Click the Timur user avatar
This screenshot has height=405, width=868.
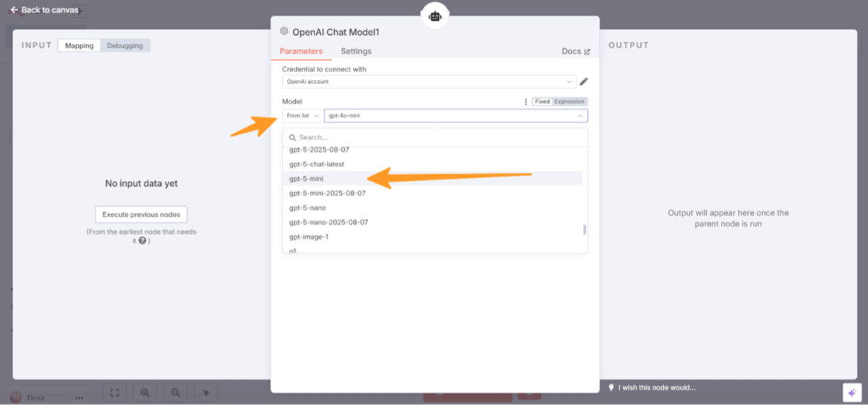point(16,398)
